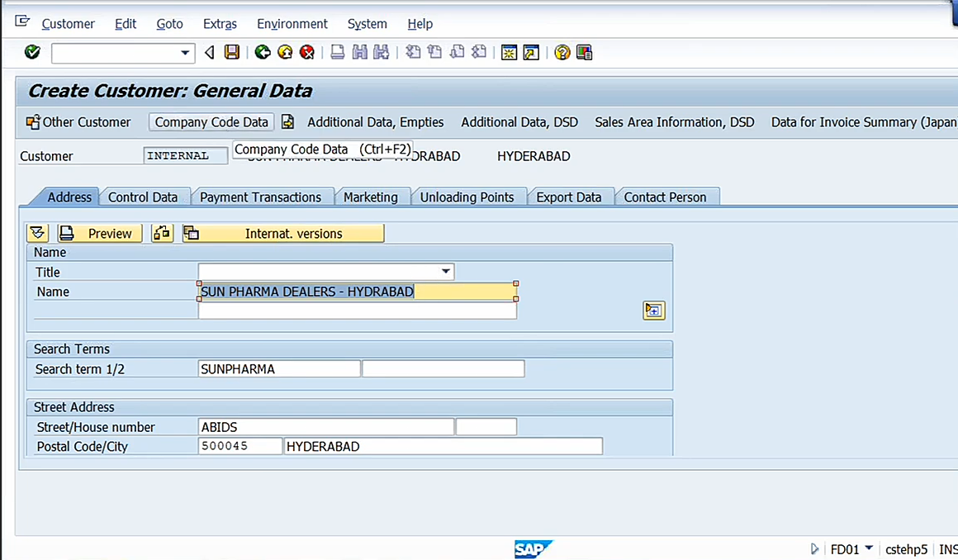Open the window menu icon left of Customer
This screenshot has width=958, height=560.
(x=22, y=22)
